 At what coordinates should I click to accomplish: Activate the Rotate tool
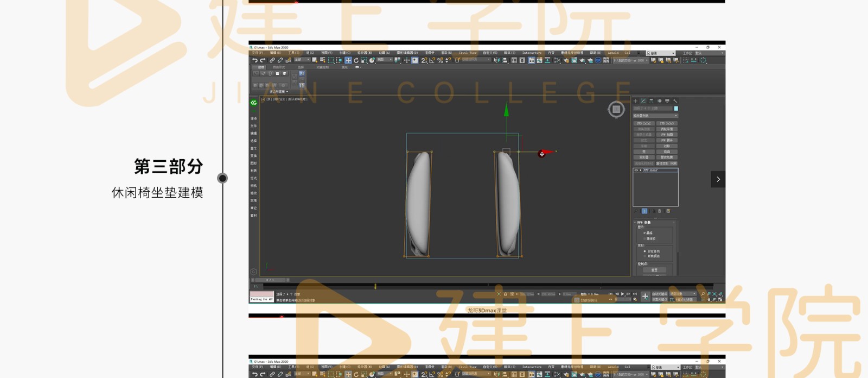[356, 60]
